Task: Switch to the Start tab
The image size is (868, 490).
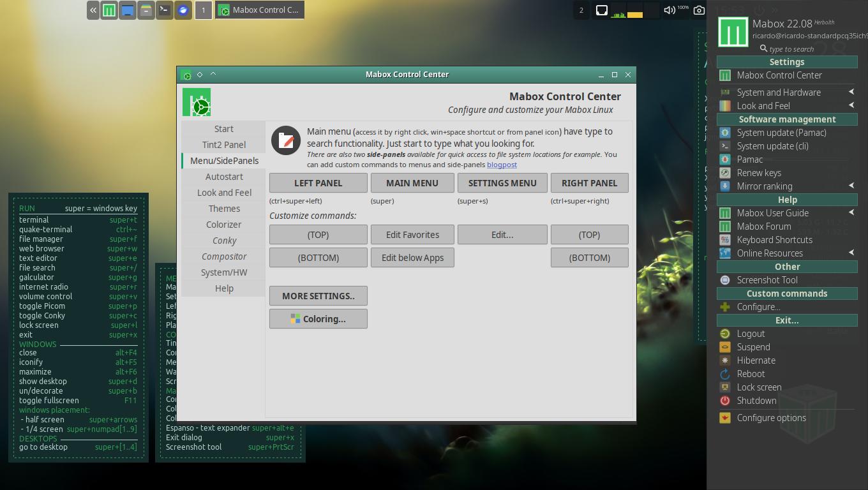Action: click(224, 129)
